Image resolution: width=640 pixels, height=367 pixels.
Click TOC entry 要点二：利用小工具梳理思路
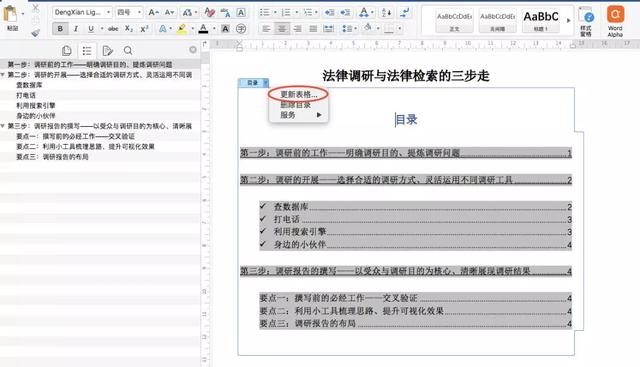(x=416, y=311)
